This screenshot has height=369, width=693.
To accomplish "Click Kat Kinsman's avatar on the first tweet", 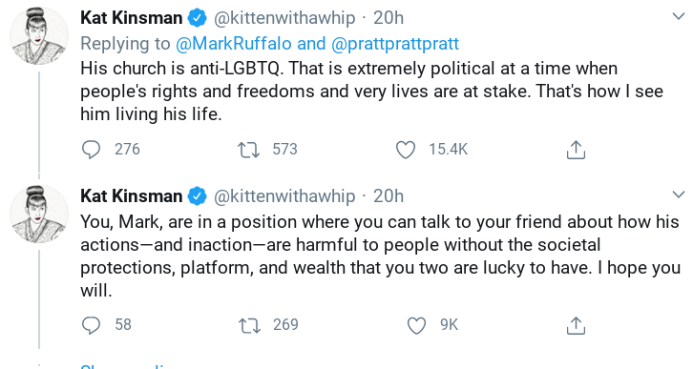I will (39, 36).
